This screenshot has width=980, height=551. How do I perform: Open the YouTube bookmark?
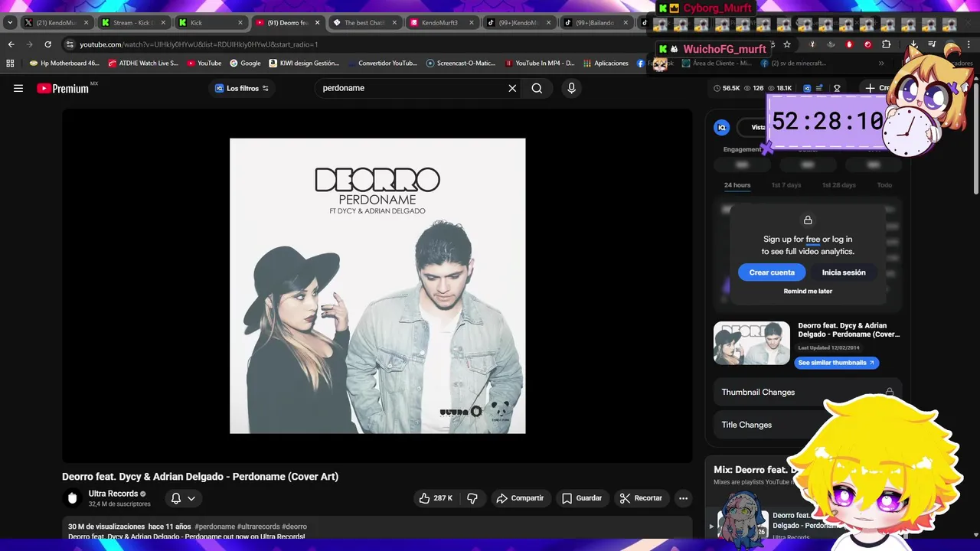(x=204, y=64)
